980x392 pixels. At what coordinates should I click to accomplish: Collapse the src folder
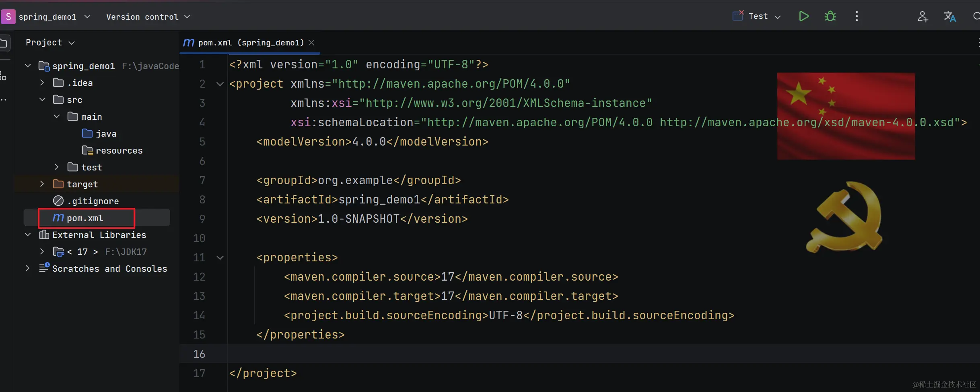tap(42, 99)
